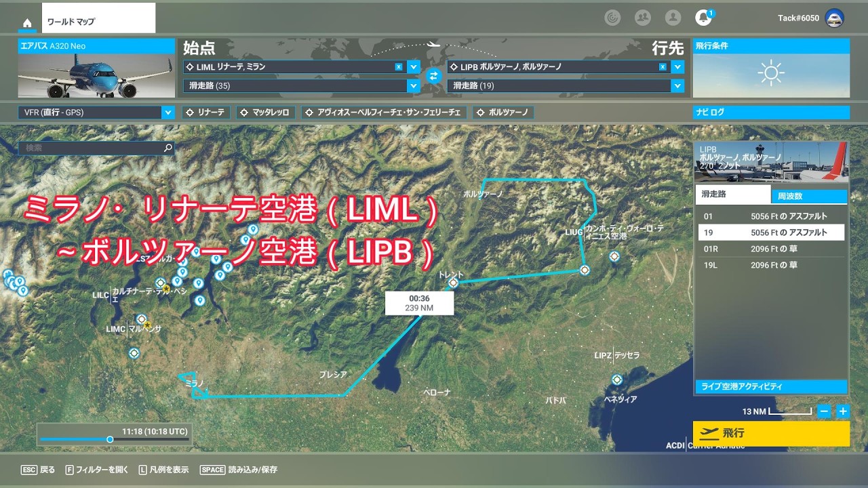Open the Tack#6050 avatar picture
The width and height of the screenshot is (868, 488).
(834, 18)
